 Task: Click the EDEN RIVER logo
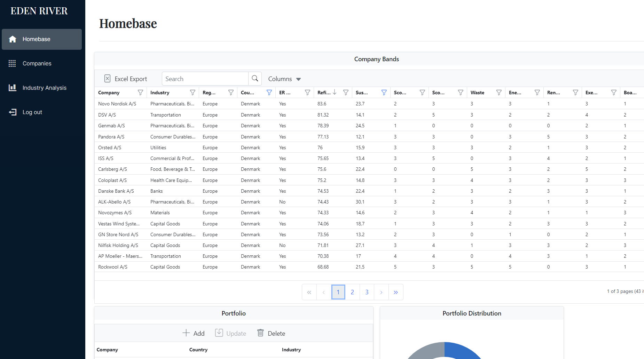tap(39, 11)
